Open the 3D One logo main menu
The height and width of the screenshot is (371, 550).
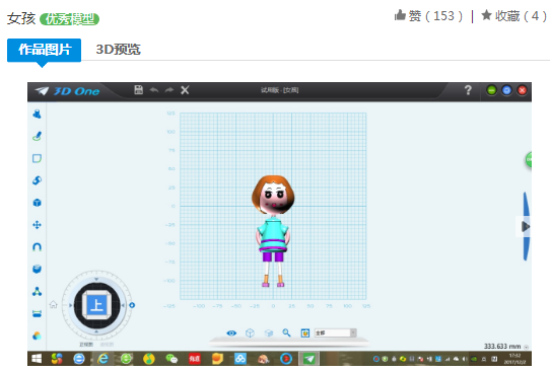pos(68,92)
